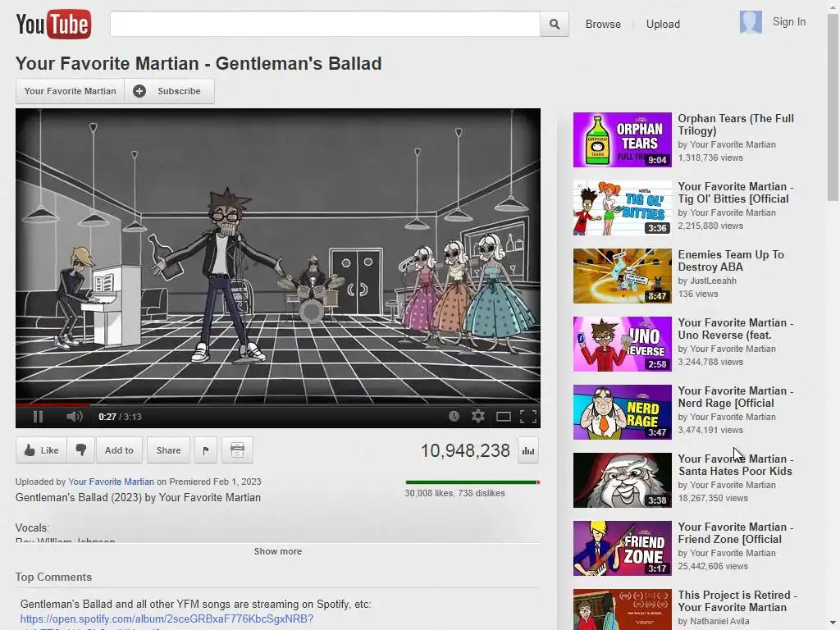Open the player settings gear
Viewport: 840px width, 630px height.
point(478,416)
